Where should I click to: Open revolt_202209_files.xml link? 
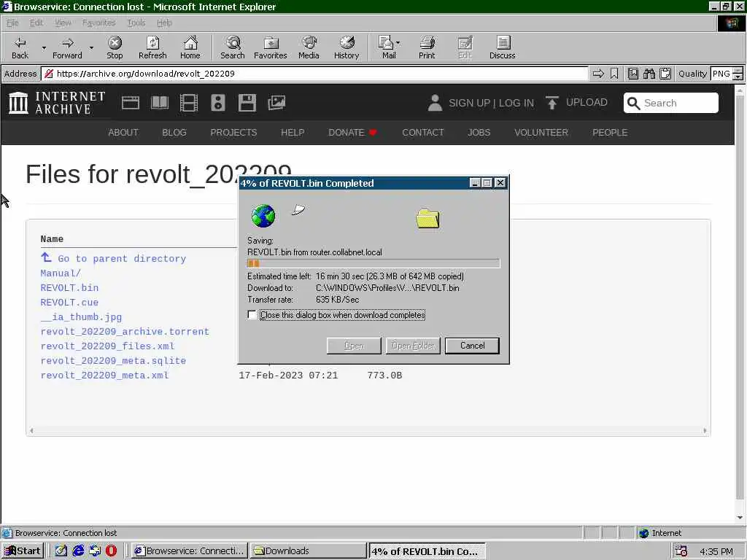tap(108, 346)
